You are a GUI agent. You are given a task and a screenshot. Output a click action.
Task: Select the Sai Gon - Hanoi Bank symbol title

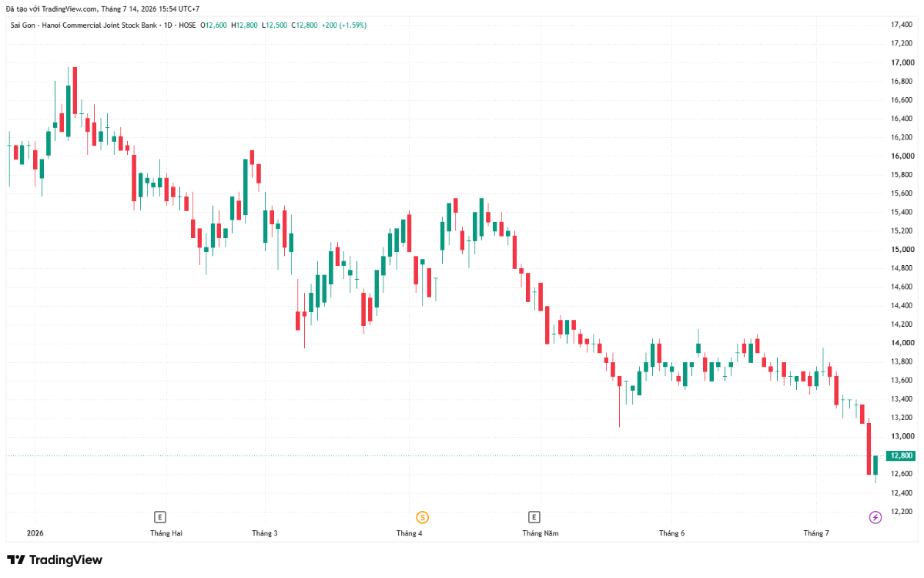[85, 25]
